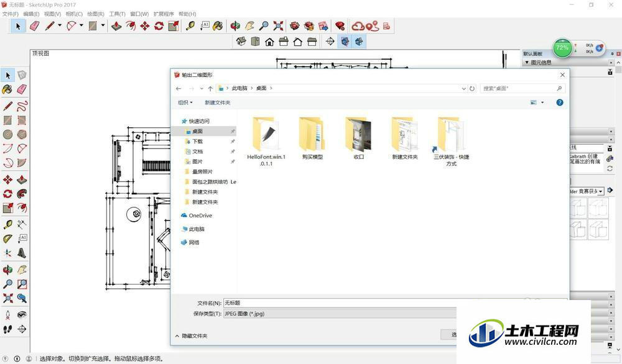Open the dialog help question mark
Viewport: 622px width, 364px height.
(560, 102)
